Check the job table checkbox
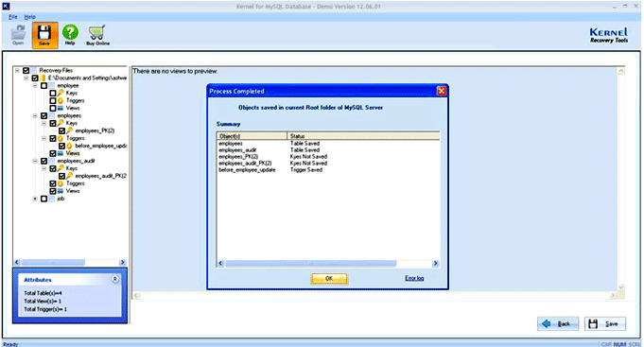This screenshot has height=347, width=644. pyautogui.click(x=44, y=199)
